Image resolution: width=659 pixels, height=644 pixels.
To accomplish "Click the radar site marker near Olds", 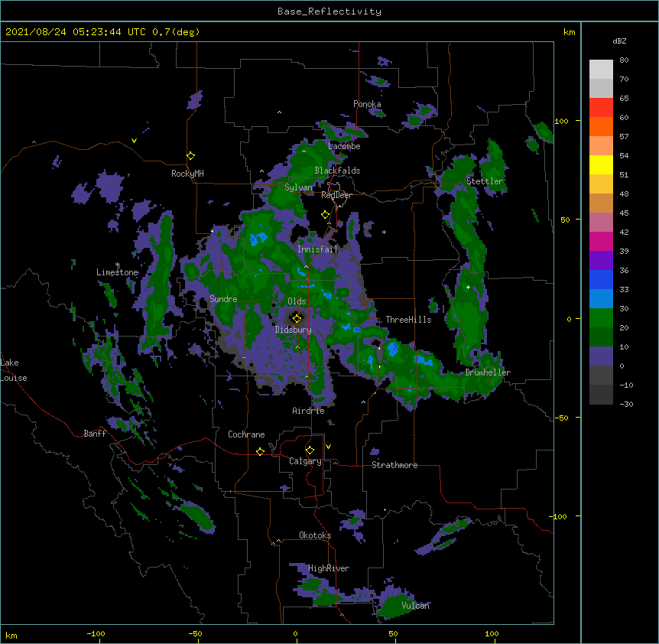I will [x=297, y=318].
